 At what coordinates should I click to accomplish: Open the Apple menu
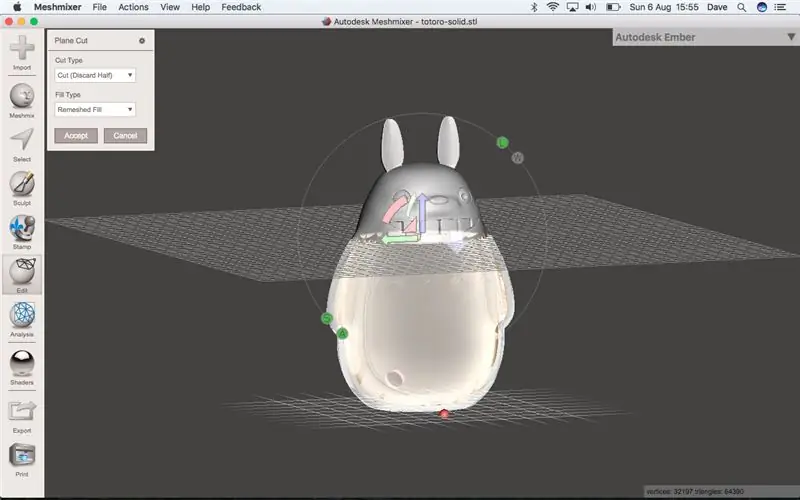(x=17, y=7)
